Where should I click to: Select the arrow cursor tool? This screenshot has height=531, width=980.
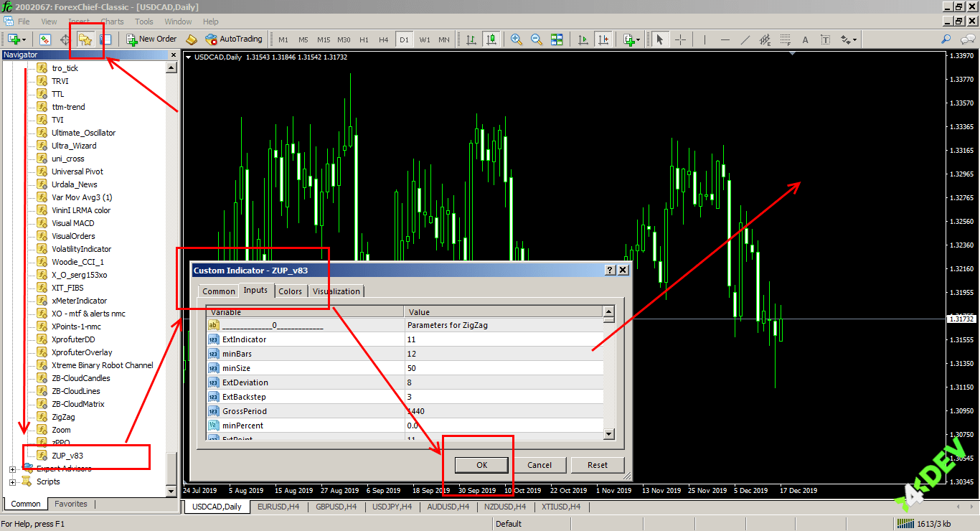point(660,39)
